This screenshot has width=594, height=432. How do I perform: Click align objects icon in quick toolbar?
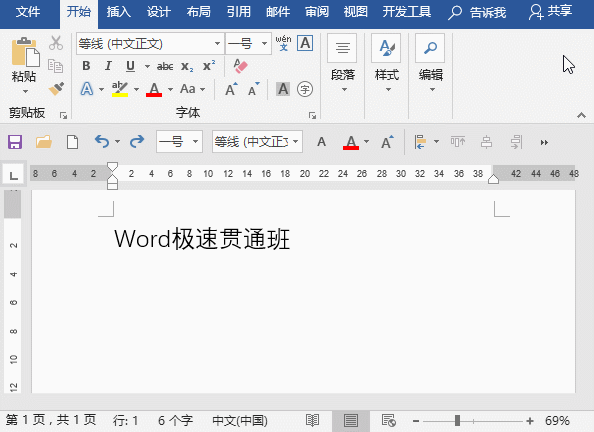pyautogui.click(x=420, y=142)
